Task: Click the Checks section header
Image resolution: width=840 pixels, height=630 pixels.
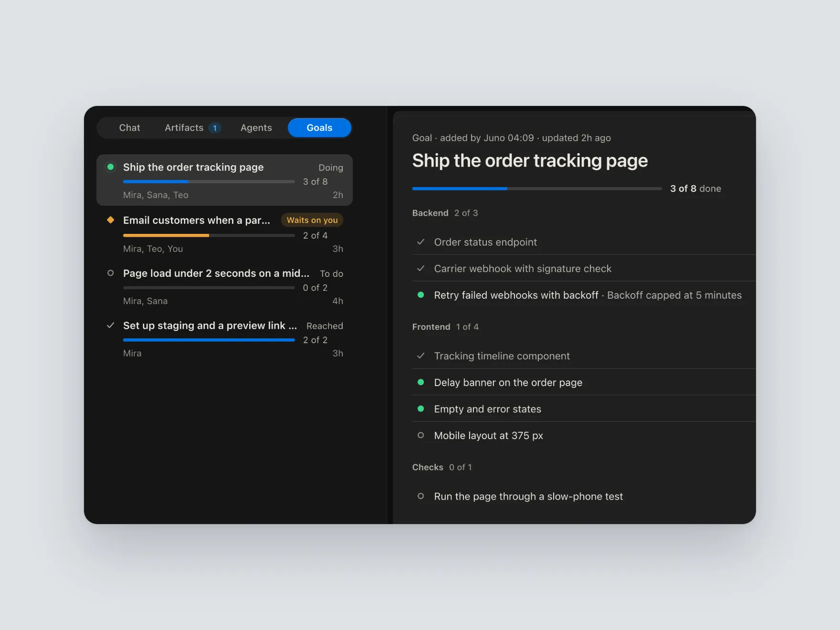Action: click(x=442, y=467)
